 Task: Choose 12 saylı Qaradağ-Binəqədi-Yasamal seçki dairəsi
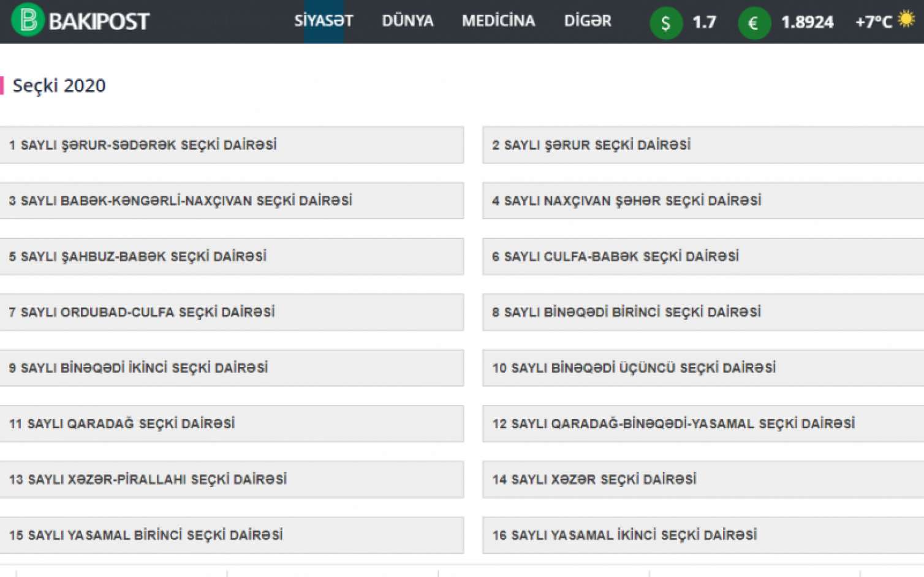point(703,424)
